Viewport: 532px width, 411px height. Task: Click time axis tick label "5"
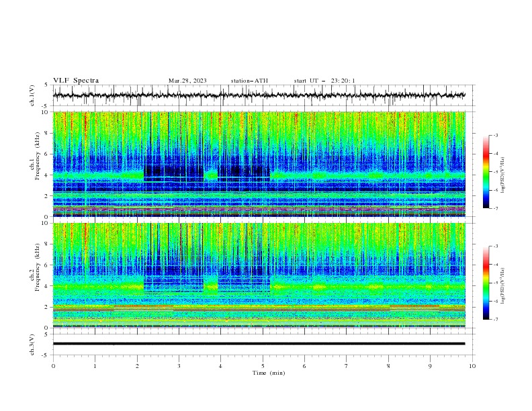(263, 366)
